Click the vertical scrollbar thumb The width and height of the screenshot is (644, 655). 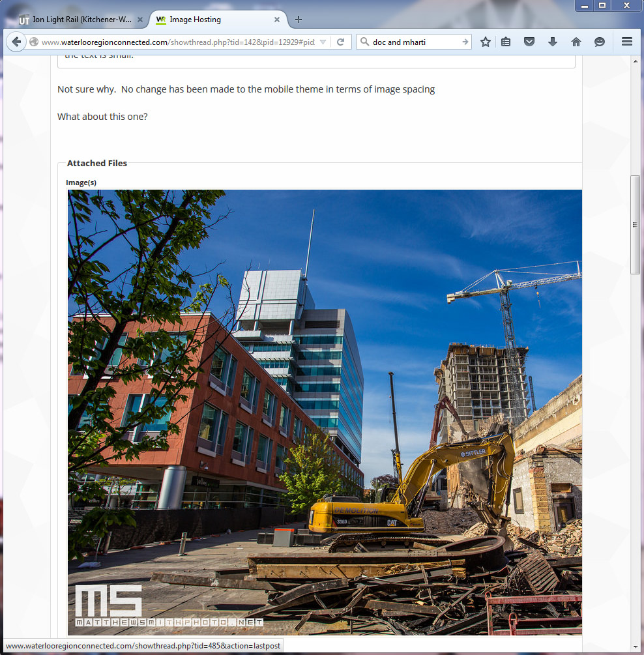tap(636, 224)
